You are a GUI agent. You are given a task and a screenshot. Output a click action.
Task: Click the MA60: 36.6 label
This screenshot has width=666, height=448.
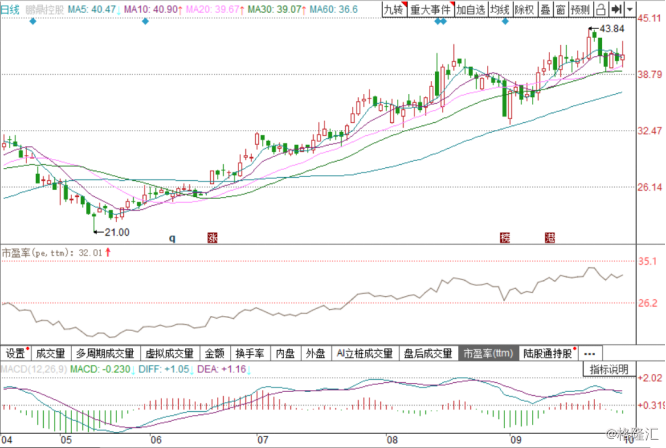333,9
